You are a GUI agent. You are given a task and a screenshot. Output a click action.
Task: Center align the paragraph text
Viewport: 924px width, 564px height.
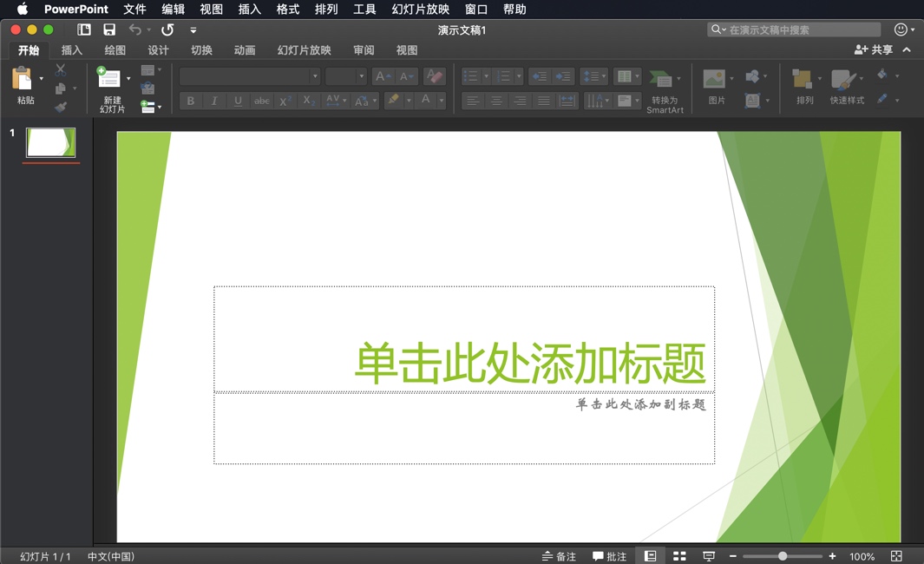495,101
